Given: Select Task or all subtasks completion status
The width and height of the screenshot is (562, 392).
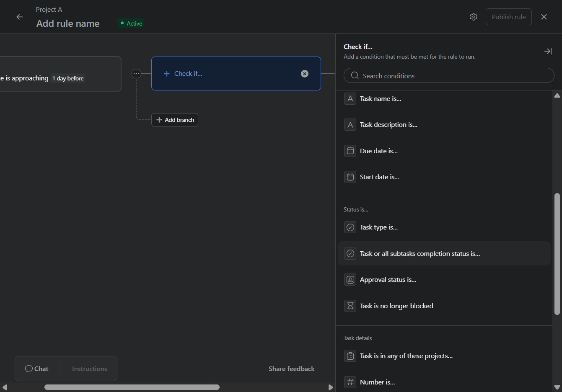Looking at the screenshot, I should tap(444, 253).
